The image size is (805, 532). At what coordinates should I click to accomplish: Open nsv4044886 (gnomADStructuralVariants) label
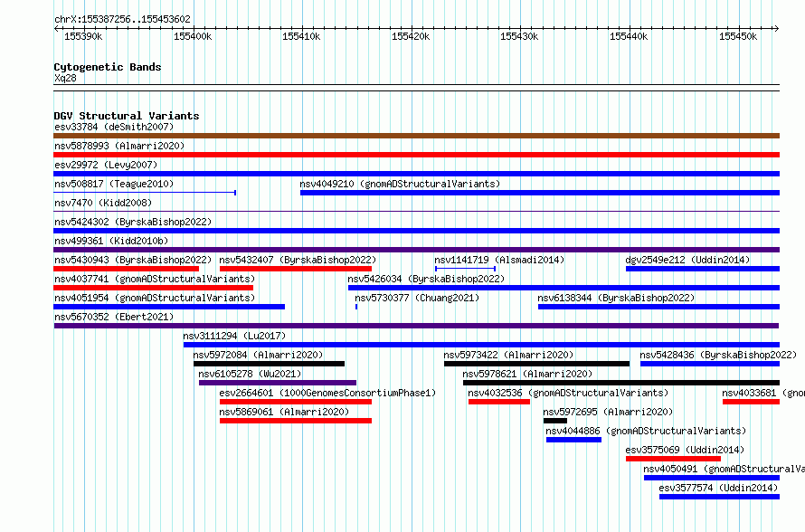point(646,431)
